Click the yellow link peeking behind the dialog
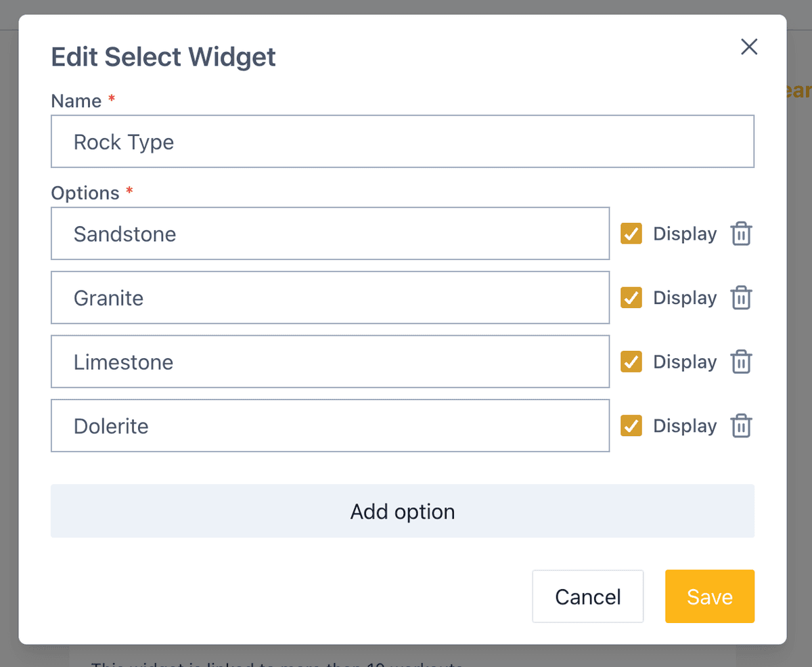This screenshot has width=812, height=667. tap(800, 90)
